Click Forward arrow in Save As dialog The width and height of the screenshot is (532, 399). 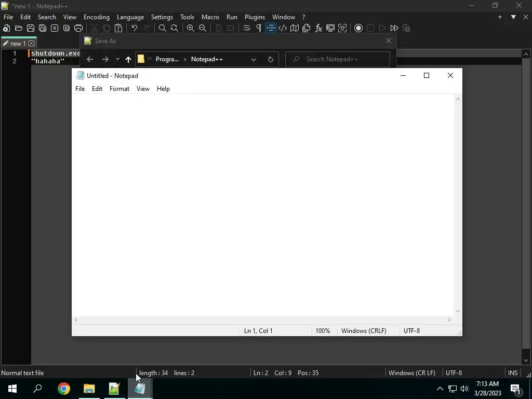tap(105, 59)
